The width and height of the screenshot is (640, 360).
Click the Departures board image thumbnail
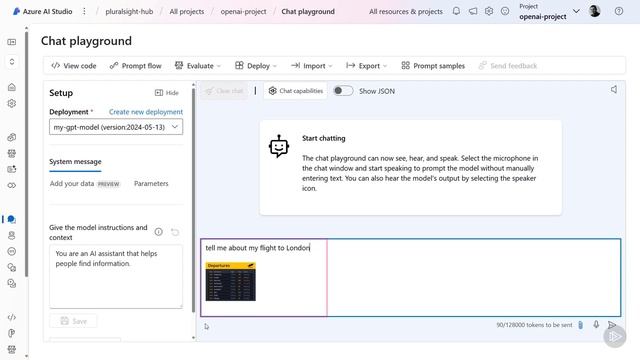[231, 282]
